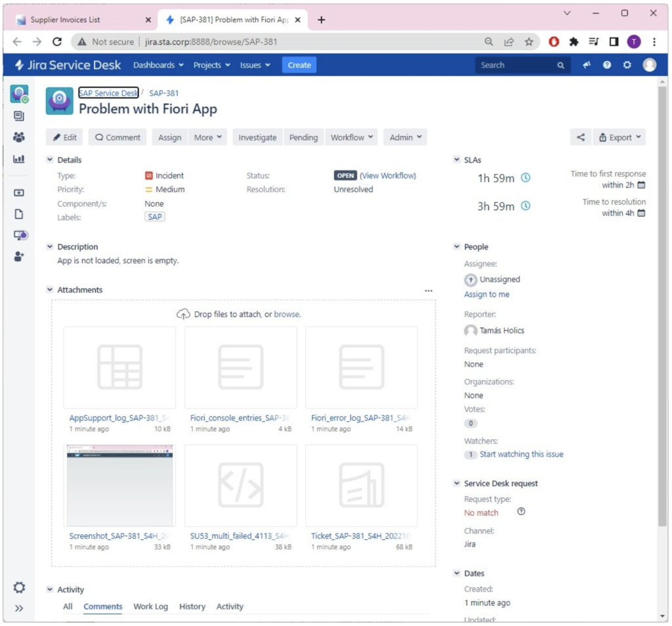
Task: Click the Pending transition button
Action: (x=303, y=137)
